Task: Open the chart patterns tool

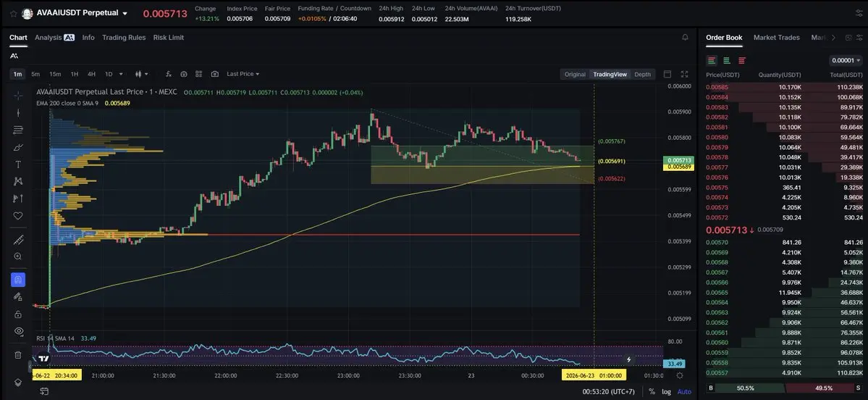Action: pyautogui.click(x=17, y=181)
